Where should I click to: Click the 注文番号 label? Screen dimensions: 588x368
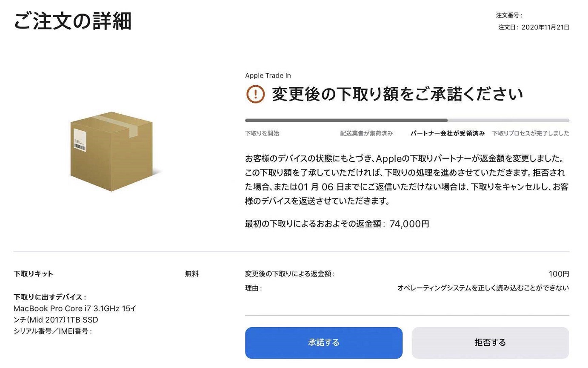[509, 15]
